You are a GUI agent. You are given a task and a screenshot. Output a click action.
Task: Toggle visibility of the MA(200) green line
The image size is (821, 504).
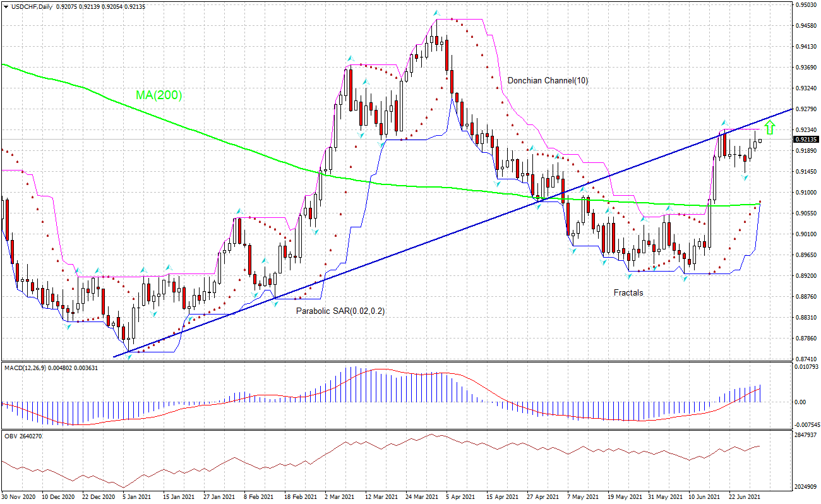pos(442,187)
